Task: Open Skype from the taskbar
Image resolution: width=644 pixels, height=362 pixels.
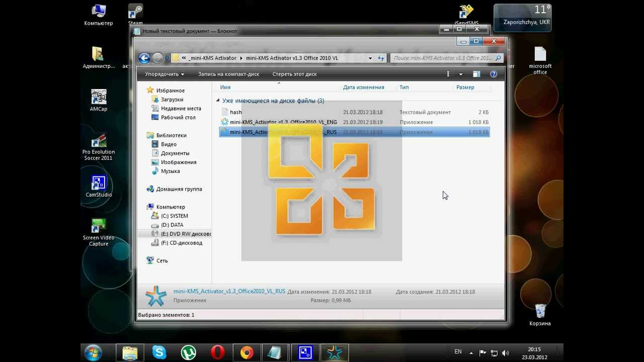Action: click(x=159, y=353)
